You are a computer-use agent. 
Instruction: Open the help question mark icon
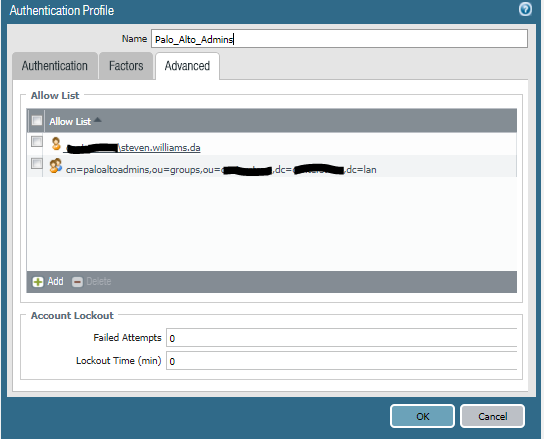pyautogui.click(x=525, y=9)
